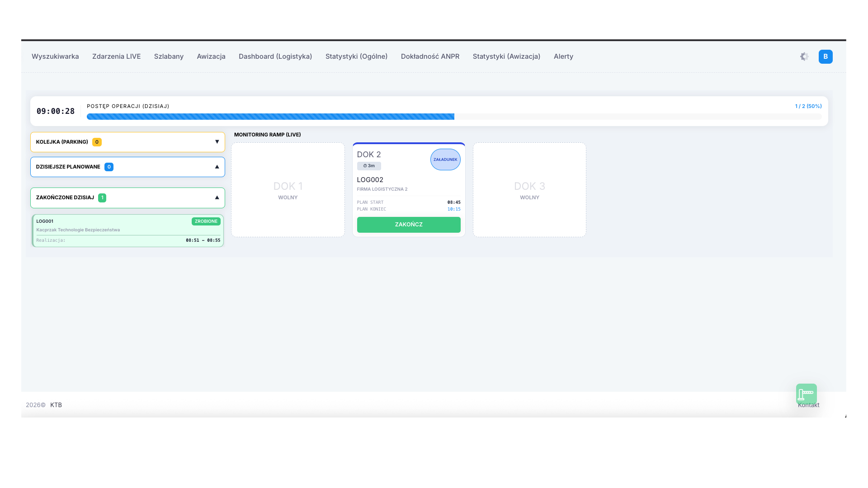Switch to the Awizacja section
The width and height of the screenshot is (868, 488).
pos(211,56)
